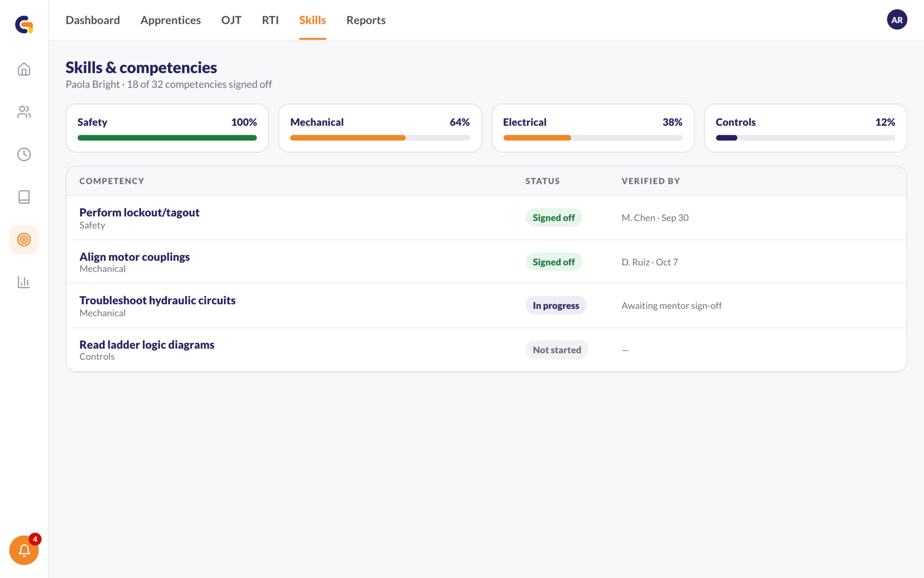Screen dimensions: 924x578
Task: Open the AR user avatar menu
Action: click(x=897, y=20)
